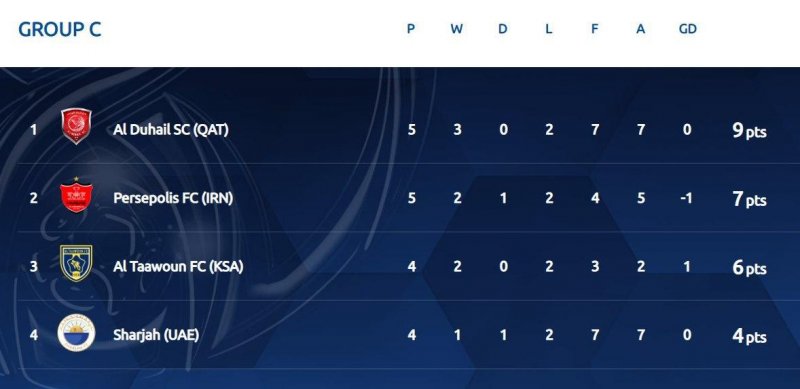Click the D column header

(503, 29)
